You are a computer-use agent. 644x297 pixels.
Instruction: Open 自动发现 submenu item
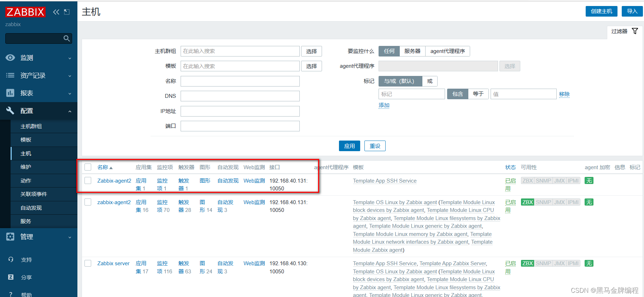44,208
